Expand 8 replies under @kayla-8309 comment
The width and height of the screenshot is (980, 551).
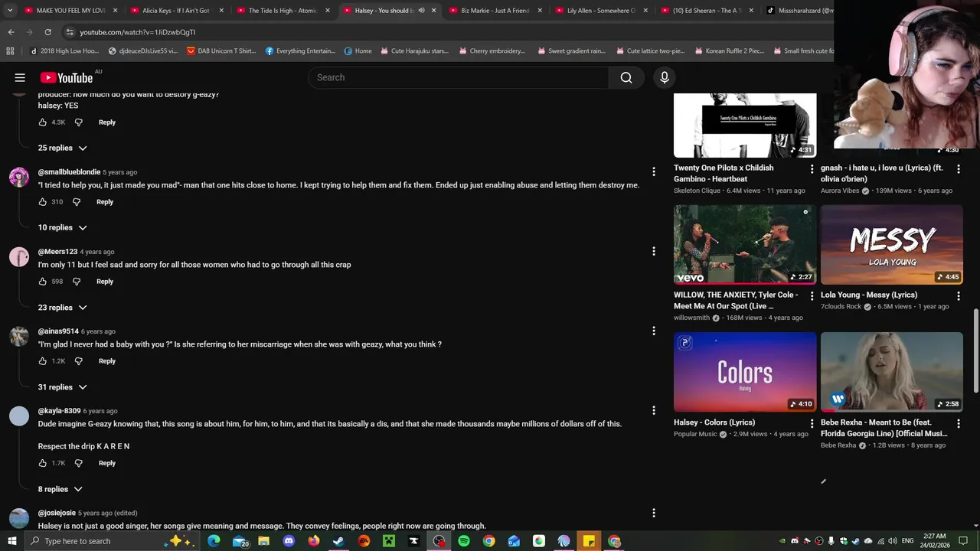(x=60, y=489)
